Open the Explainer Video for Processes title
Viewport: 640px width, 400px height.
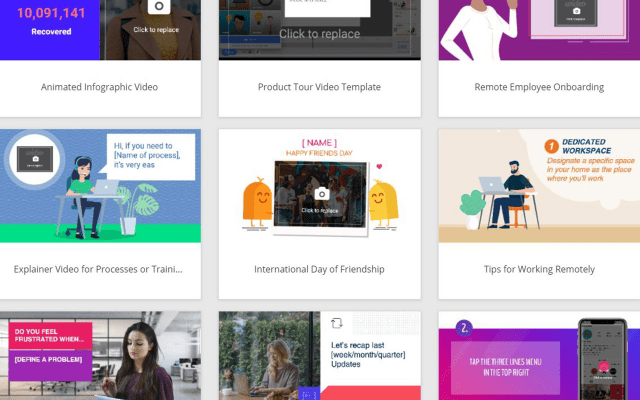[x=99, y=269]
